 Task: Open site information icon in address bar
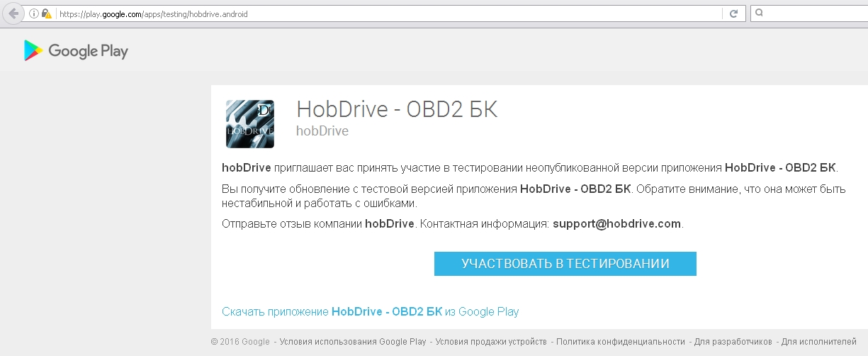pyautogui.click(x=34, y=13)
